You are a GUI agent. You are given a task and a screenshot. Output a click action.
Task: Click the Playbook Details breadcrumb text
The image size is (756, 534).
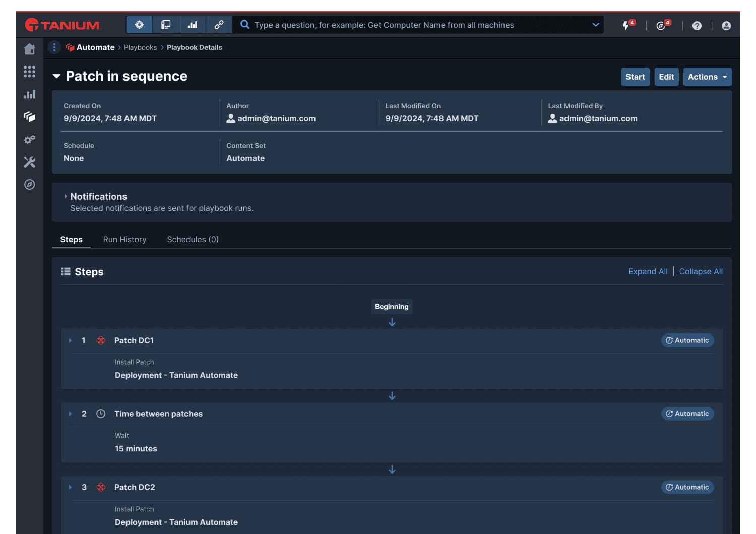195,47
